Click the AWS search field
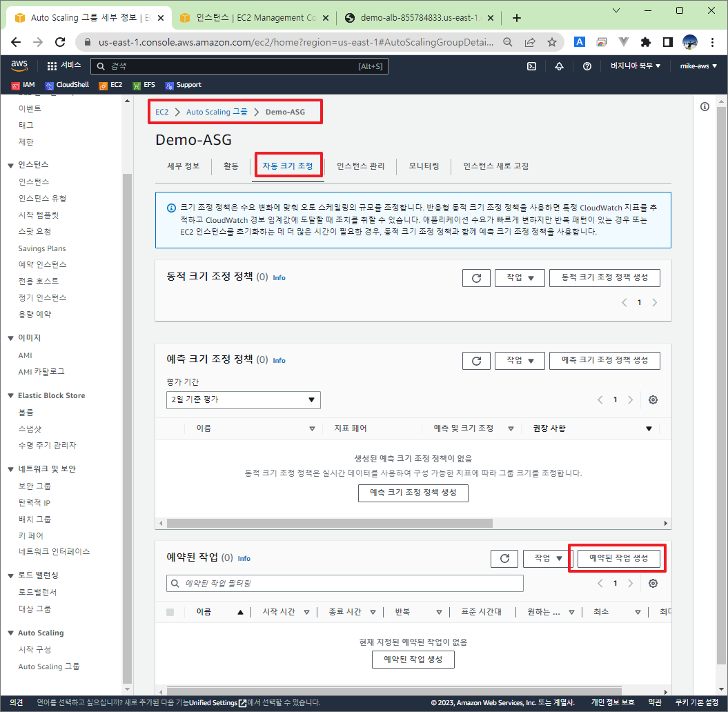The height and width of the screenshot is (712, 728). pyautogui.click(x=239, y=66)
